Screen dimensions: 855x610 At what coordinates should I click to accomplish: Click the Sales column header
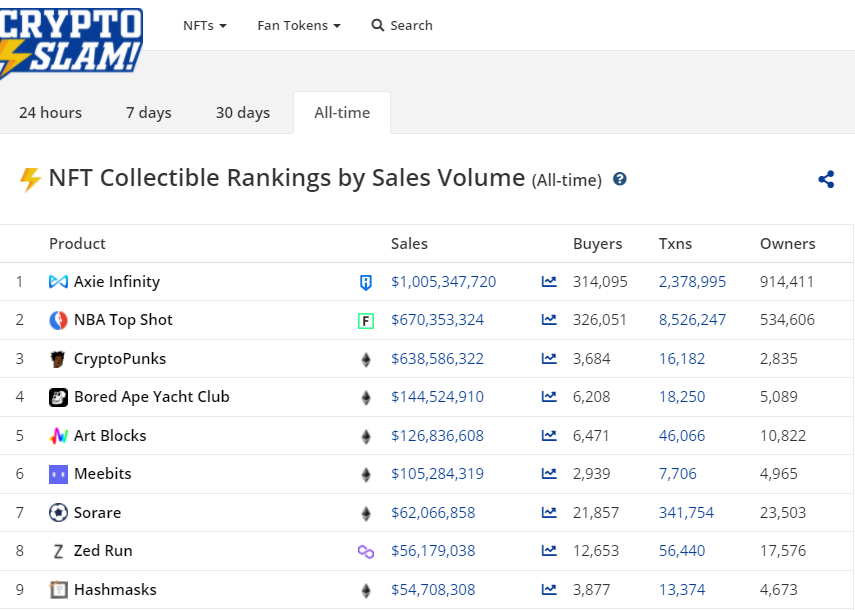point(409,244)
